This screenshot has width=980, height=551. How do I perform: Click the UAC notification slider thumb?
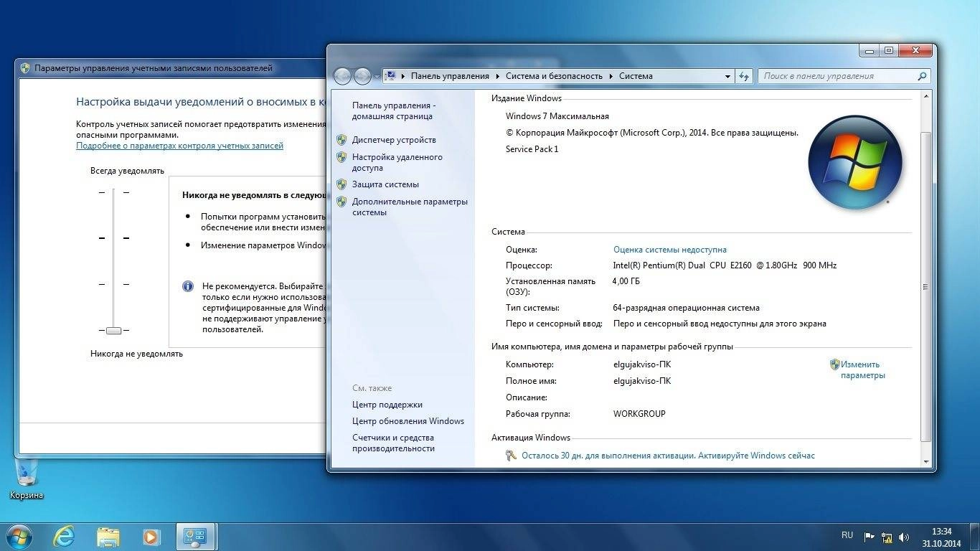(113, 331)
